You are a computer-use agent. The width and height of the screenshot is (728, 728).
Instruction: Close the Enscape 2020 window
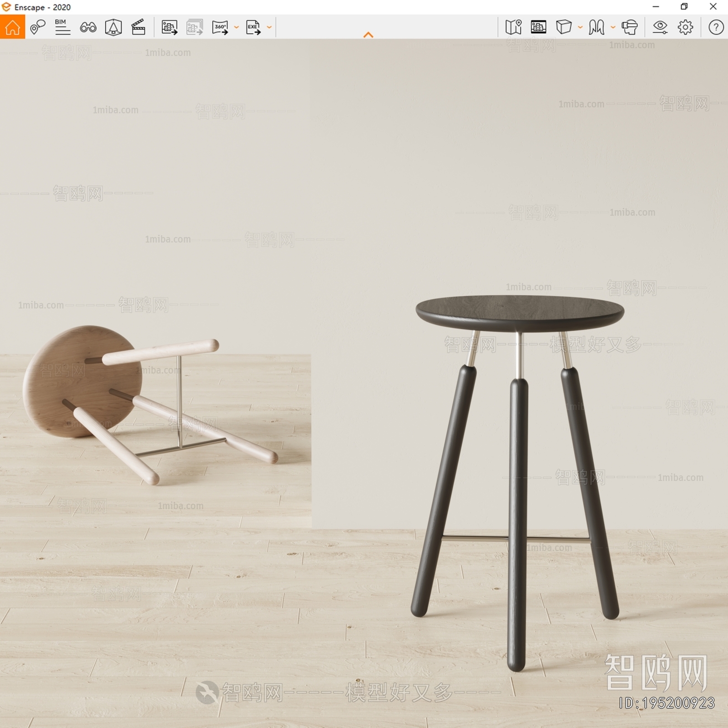tap(713, 7)
